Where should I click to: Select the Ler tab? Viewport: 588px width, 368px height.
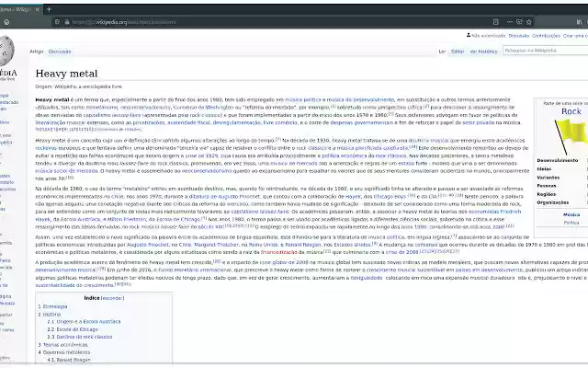[x=442, y=52]
